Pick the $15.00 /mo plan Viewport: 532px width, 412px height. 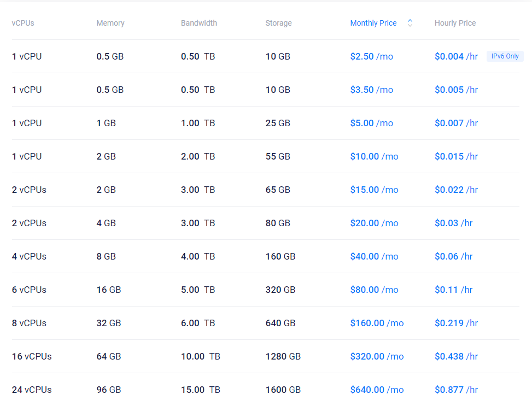pos(374,190)
